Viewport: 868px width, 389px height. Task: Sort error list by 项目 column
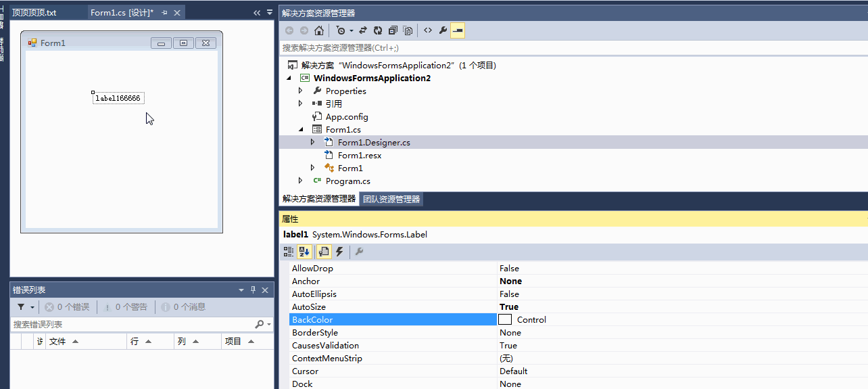tap(247, 342)
